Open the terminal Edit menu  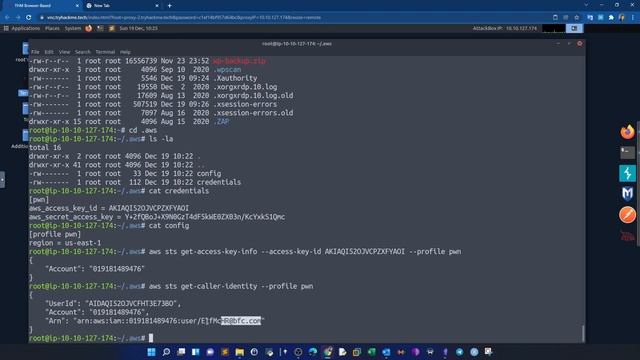[x=49, y=52]
